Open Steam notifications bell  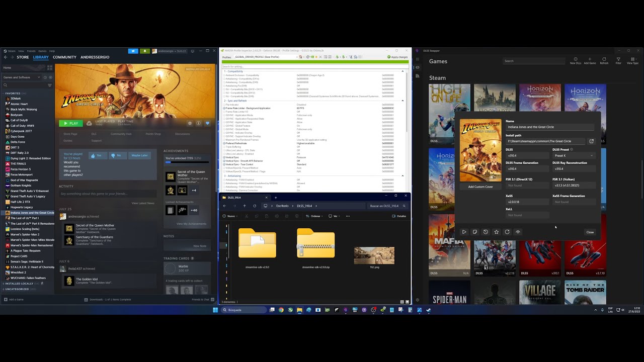click(144, 51)
